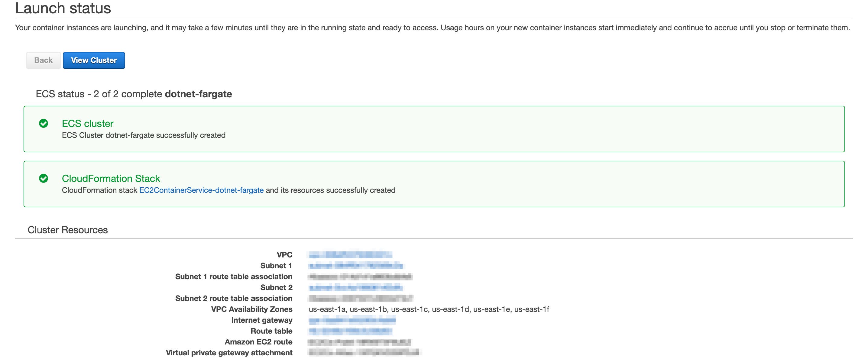Open the VPC resource link

(351, 255)
